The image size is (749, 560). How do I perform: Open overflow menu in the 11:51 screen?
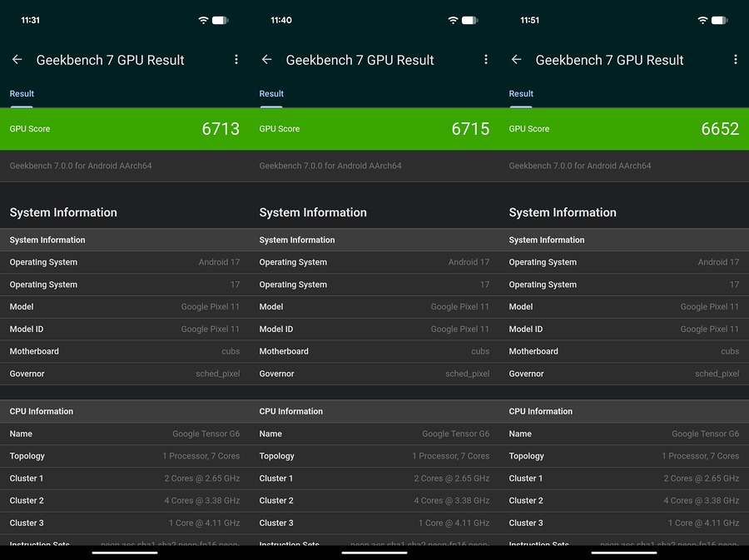pos(735,59)
